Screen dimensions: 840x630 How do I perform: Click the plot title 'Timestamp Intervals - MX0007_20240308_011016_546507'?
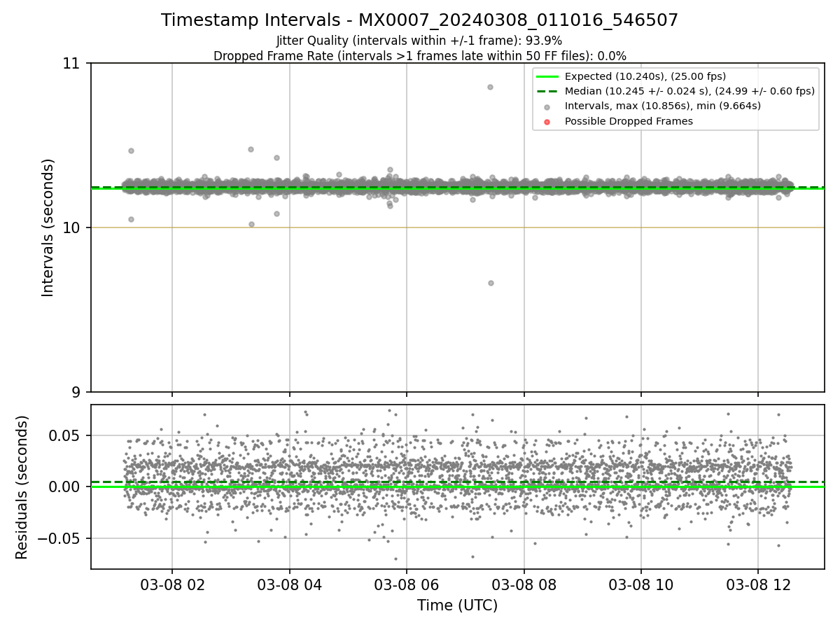click(x=419, y=20)
